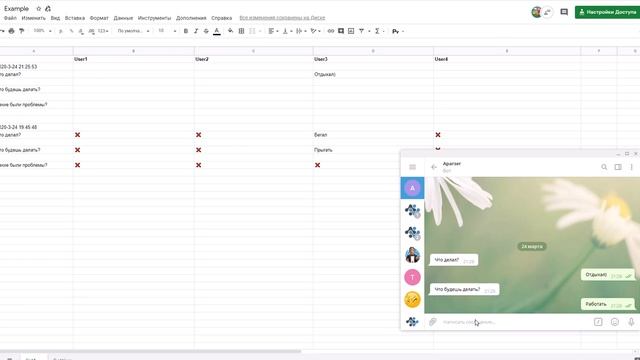Viewport: 640px width, 360px height.
Task: Pick fill color with the paint bucket
Action: pos(231,31)
